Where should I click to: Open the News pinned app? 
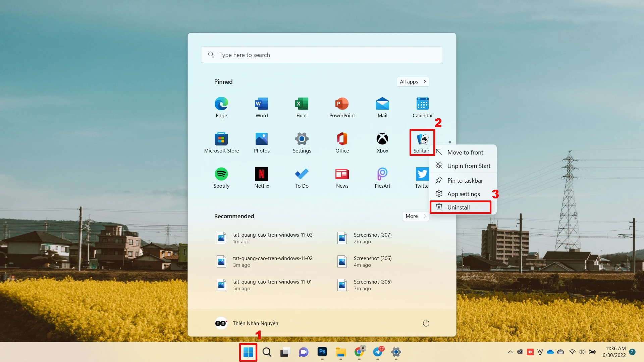342,178
